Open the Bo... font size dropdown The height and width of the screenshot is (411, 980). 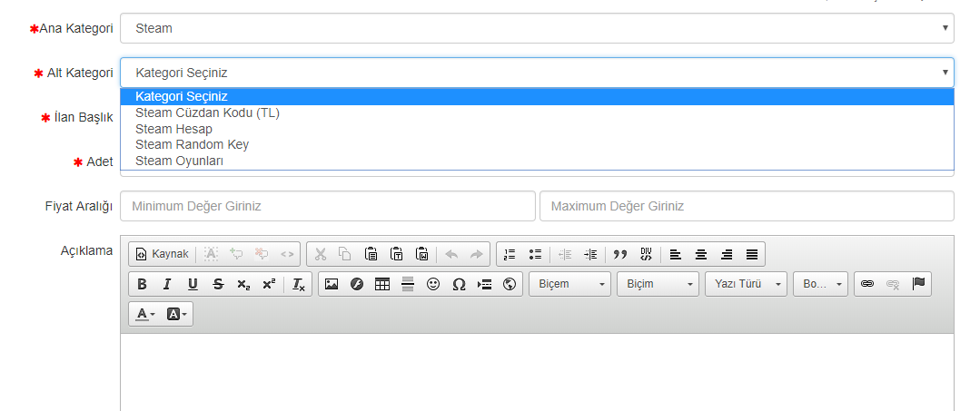[821, 284]
